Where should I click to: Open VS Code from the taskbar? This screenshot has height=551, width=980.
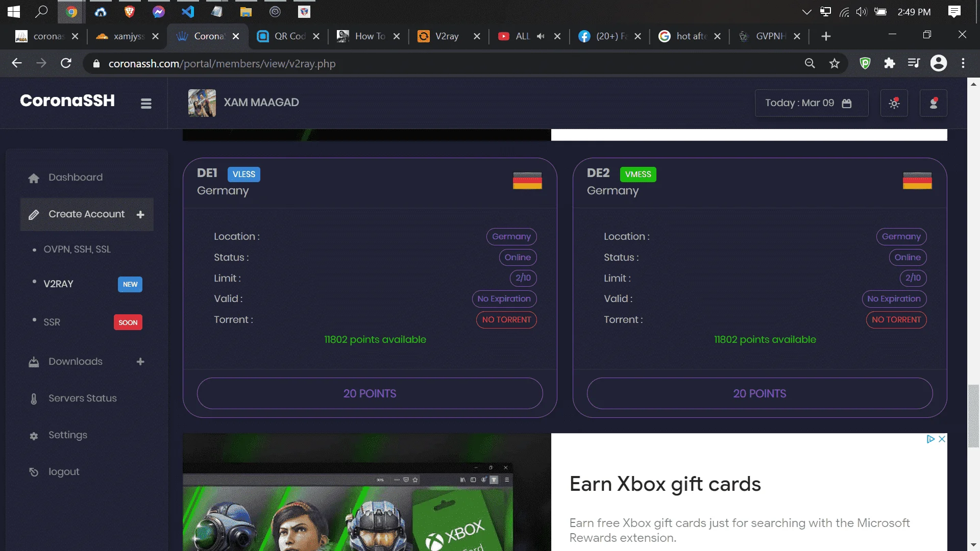coord(187,11)
